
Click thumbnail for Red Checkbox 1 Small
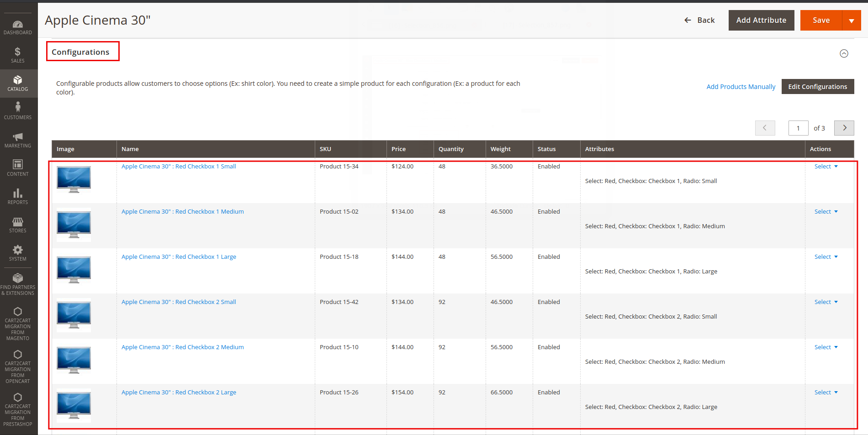tap(74, 179)
